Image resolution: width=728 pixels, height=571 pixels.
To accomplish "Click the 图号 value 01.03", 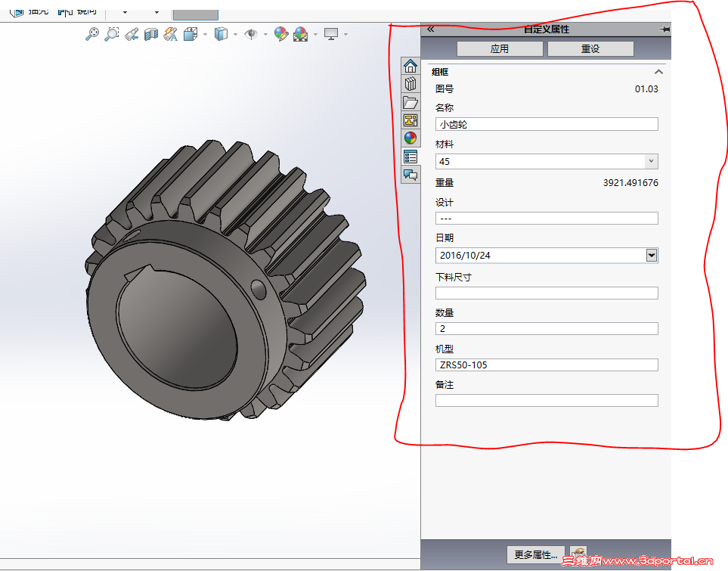I will click(x=646, y=88).
